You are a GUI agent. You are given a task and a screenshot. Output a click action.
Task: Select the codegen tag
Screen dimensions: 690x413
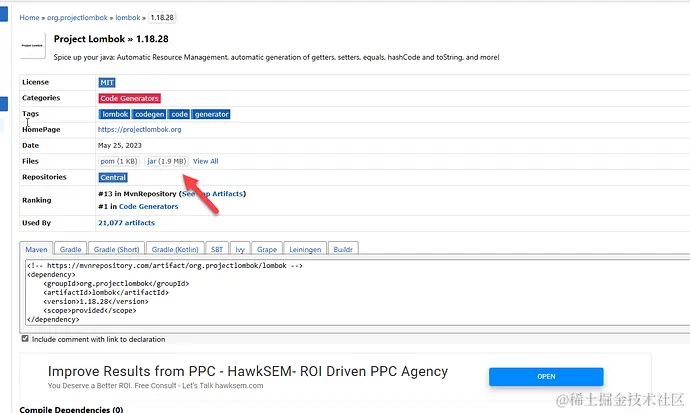point(149,114)
